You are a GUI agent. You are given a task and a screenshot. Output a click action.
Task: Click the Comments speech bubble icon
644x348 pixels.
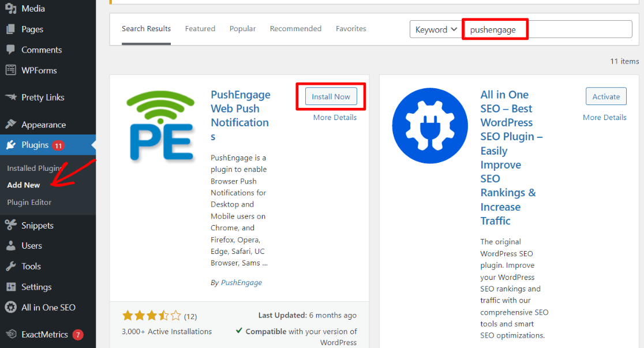point(11,49)
